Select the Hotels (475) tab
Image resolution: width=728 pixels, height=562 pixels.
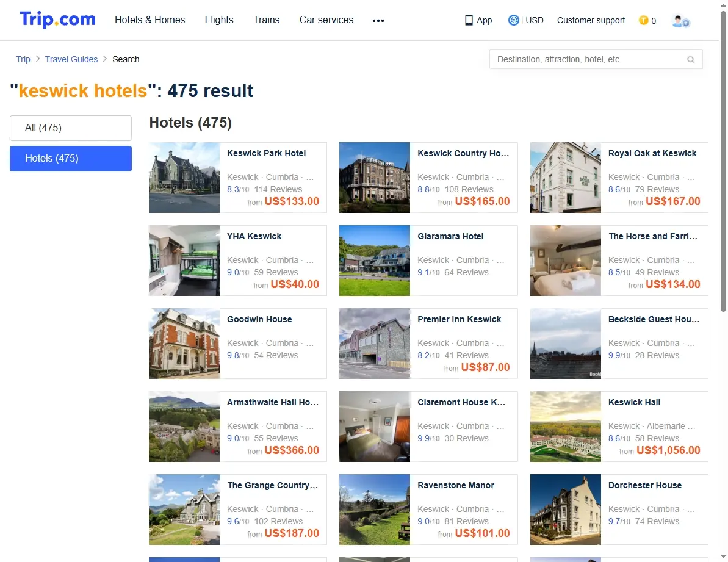click(x=71, y=158)
